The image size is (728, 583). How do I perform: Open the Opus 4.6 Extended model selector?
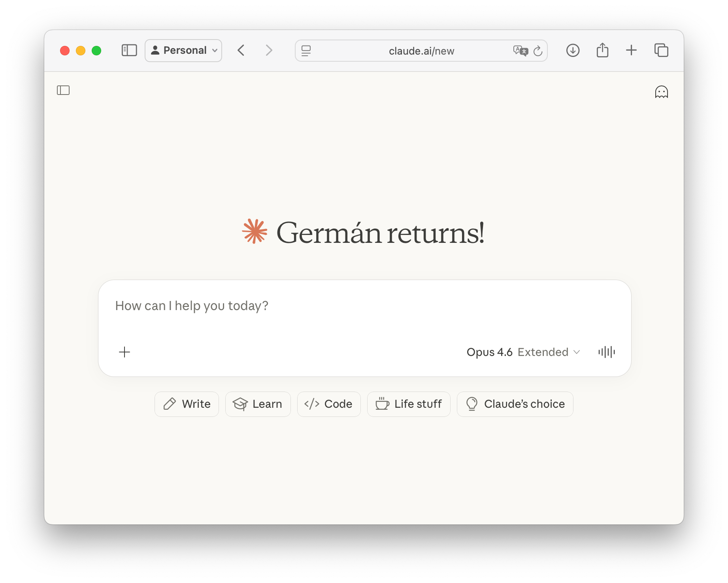[x=523, y=352]
